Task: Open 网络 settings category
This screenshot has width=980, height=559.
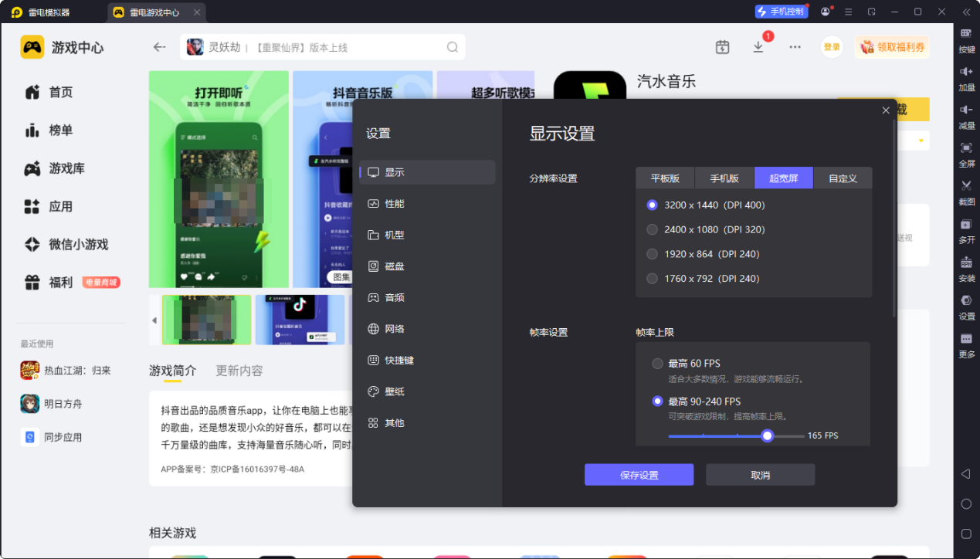Action: click(428, 329)
